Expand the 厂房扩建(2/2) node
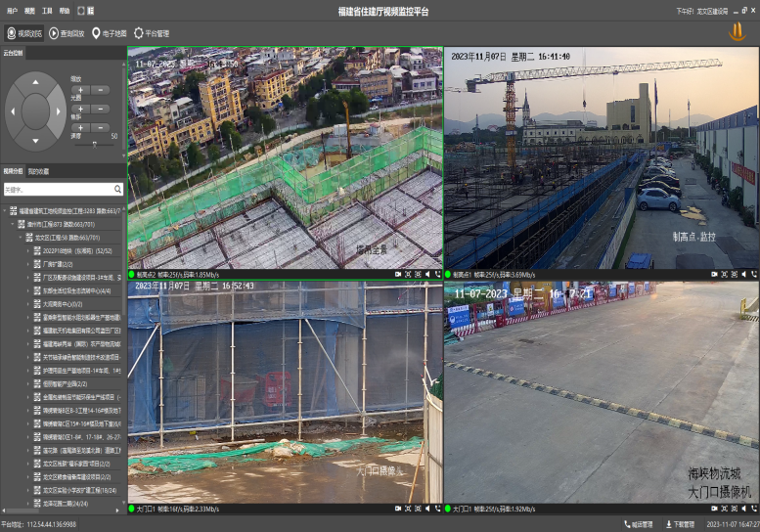 point(28,264)
